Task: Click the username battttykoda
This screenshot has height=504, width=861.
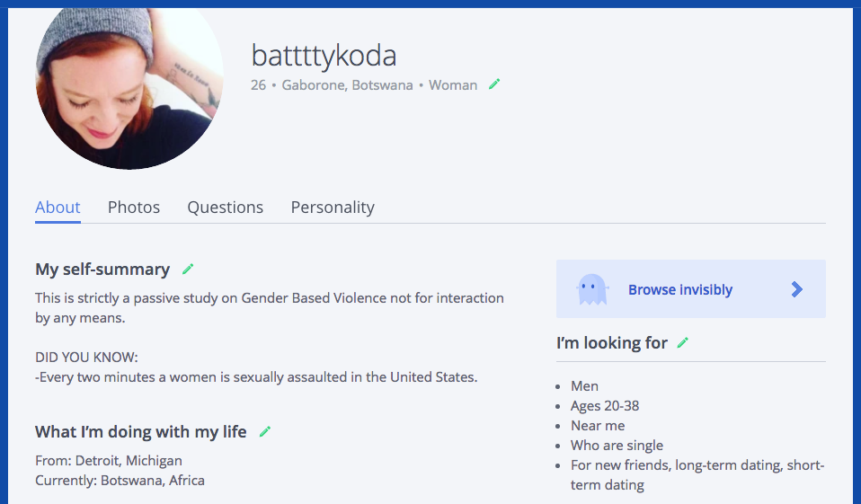Action: coord(324,56)
